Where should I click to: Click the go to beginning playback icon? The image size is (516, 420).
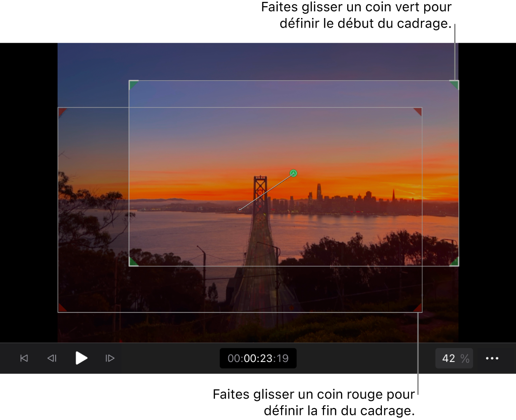click(24, 358)
